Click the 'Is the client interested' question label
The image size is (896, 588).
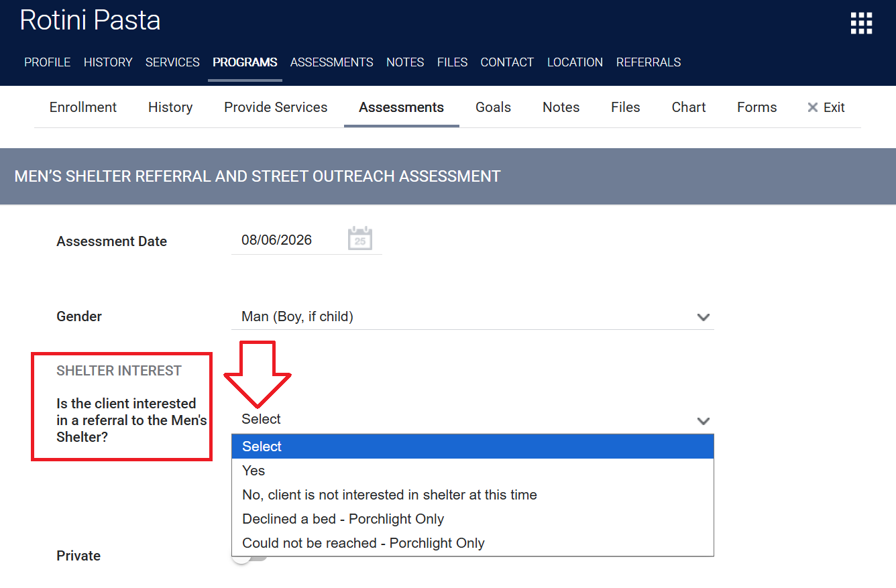[131, 420]
